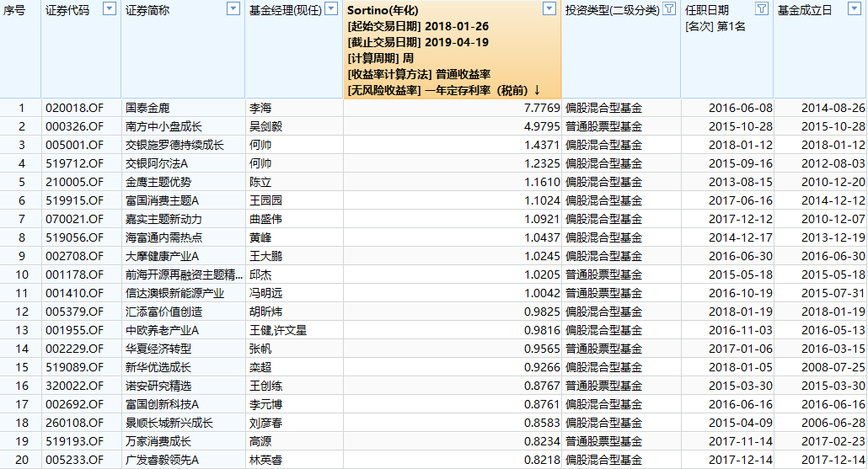This screenshot has width=868, height=469.
Task: Click fund manager 王创练
Action: click(x=265, y=386)
